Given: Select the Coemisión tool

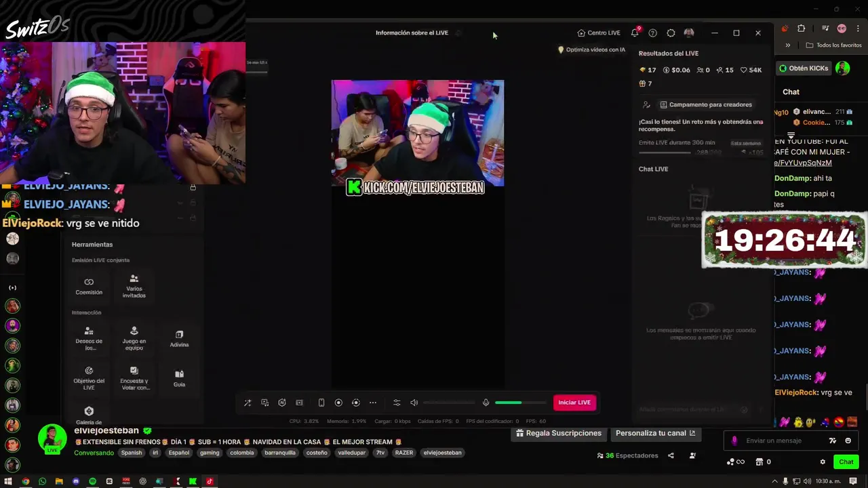Looking at the screenshot, I should (89, 287).
